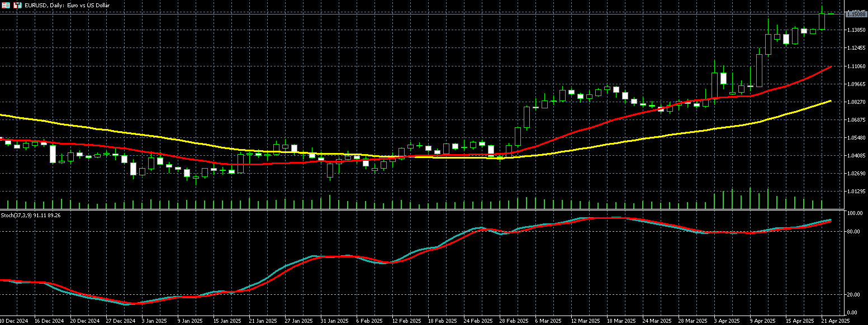Select the right end of yellow moving average
Screen dimensions: 868x325
[831, 101]
